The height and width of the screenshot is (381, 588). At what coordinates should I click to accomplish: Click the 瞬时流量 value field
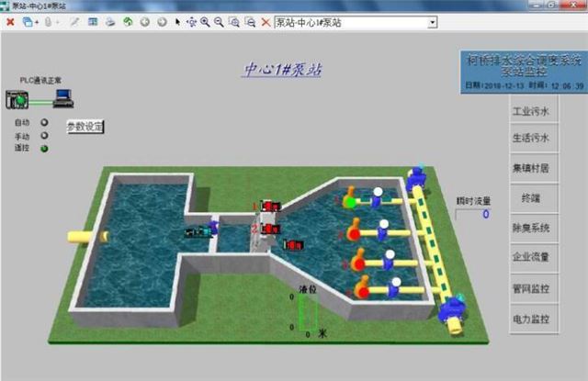coord(473,215)
